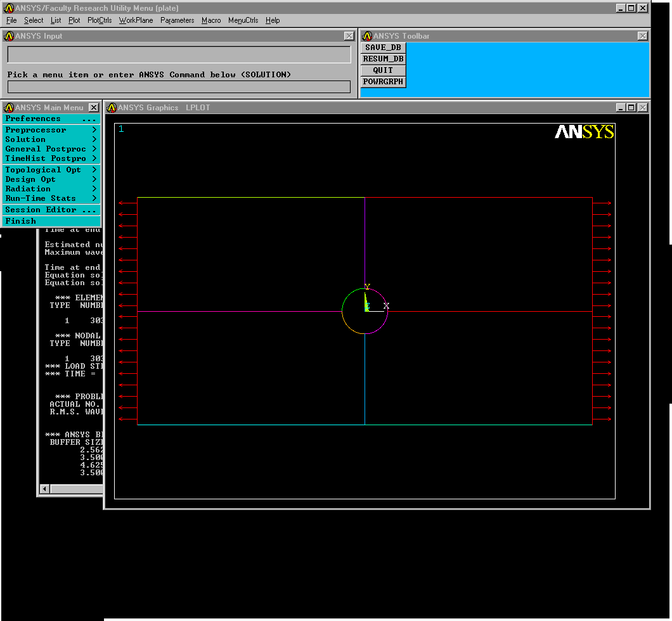Click the ANSYS icon in Input window title
Image resolution: width=672 pixels, height=621 pixels.
[x=9, y=36]
